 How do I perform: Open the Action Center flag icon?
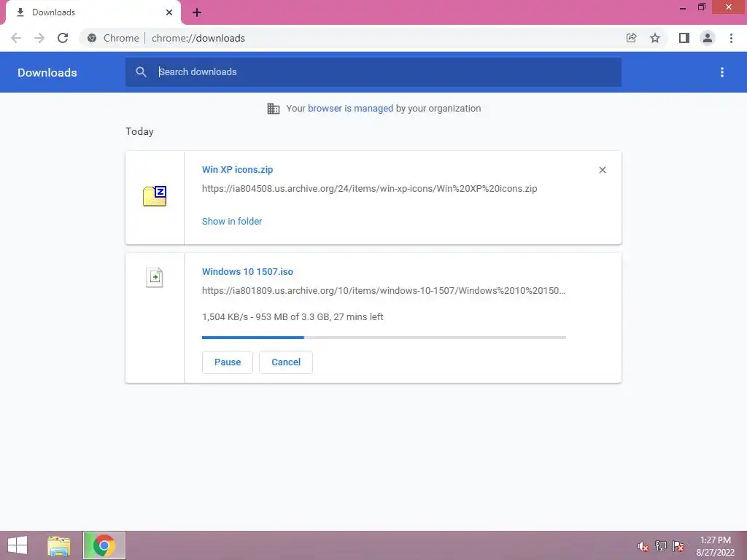678,546
